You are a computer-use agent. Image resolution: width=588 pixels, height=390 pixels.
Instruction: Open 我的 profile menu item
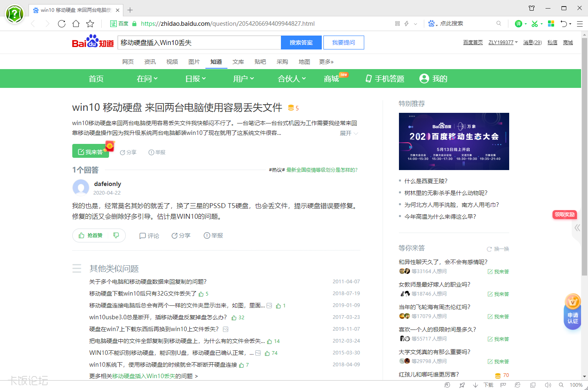point(433,78)
